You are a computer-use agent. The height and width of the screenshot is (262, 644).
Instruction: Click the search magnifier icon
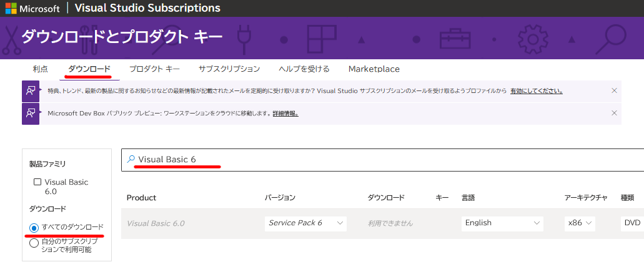(x=131, y=159)
